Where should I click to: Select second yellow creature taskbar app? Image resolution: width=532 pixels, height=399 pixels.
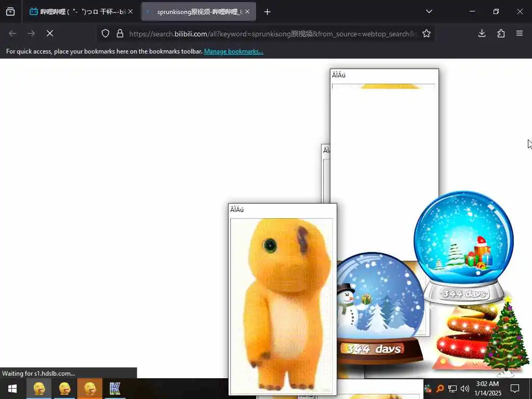64,389
